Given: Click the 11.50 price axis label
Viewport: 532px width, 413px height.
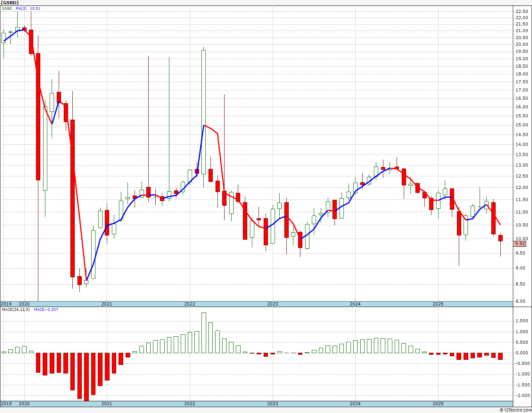Looking at the screenshot, I should pyautogui.click(x=522, y=199).
